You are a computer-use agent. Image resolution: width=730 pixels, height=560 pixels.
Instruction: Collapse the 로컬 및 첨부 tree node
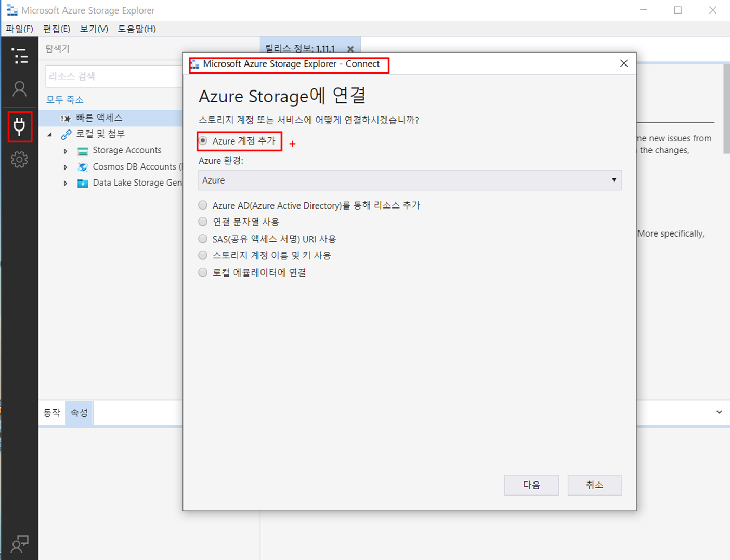[50, 134]
